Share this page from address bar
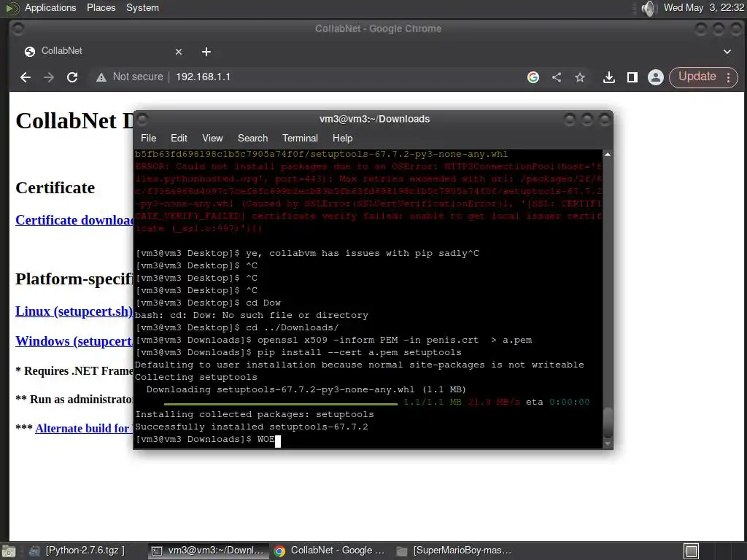Viewport: 747px width, 560px height. pyautogui.click(x=557, y=77)
